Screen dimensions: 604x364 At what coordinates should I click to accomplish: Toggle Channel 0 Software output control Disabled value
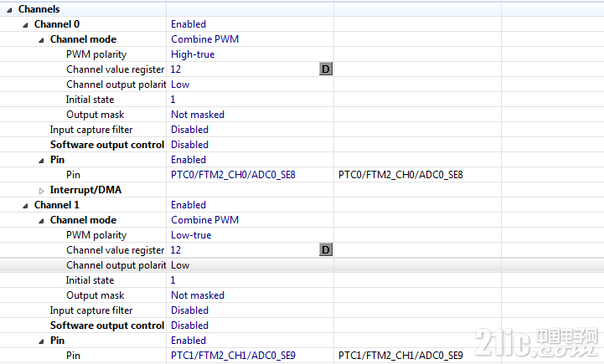coord(189,145)
